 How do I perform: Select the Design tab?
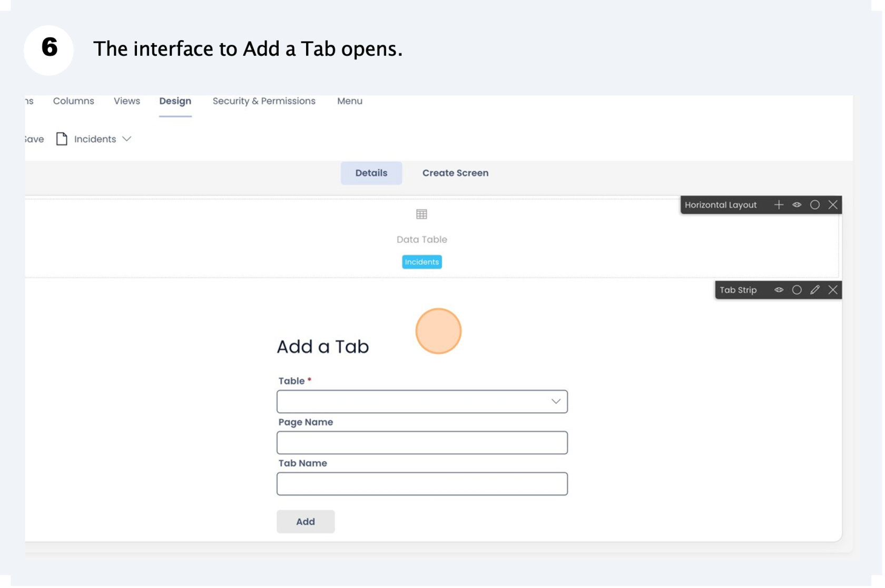(176, 101)
